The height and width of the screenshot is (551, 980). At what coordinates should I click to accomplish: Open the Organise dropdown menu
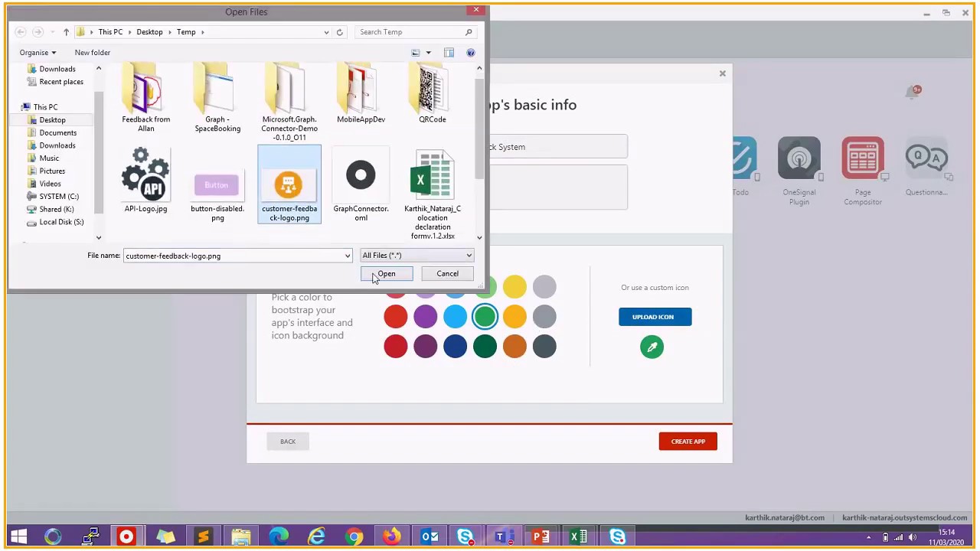click(x=38, y=53)
